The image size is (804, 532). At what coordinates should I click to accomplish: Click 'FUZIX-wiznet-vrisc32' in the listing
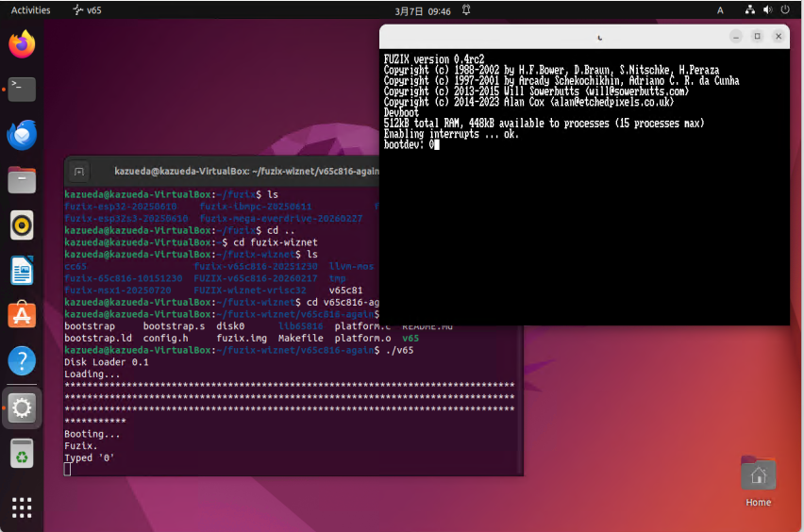pos(250,291)
